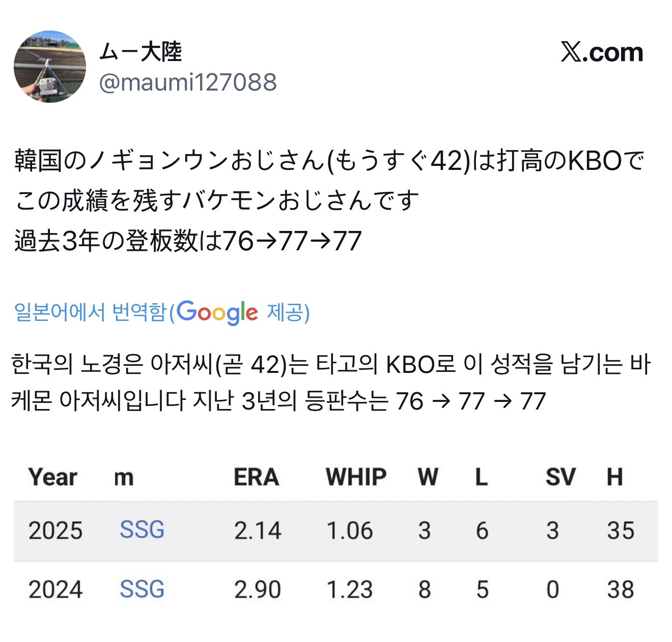This screenshot has width=672, height=642.
Task: Click the 일본어에서 번역함 translation link
Action: [x=90, y=312]
